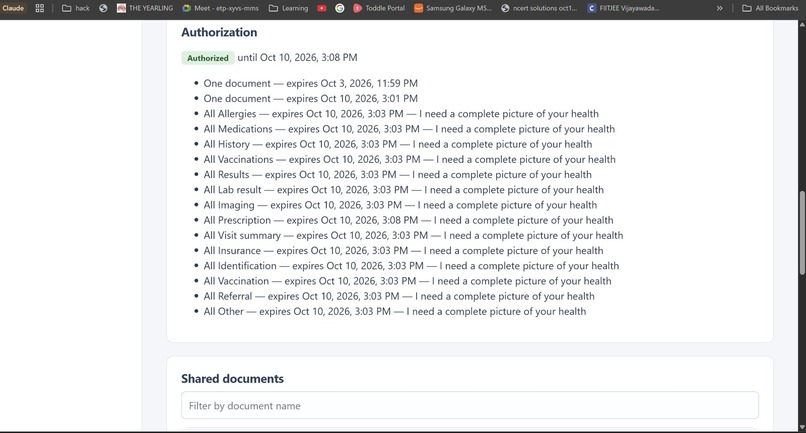806x433 pixels.
Task: Open the FIITJEE Vijayawada bookmark
Action: pyautogui.click(x=624, y=8)
